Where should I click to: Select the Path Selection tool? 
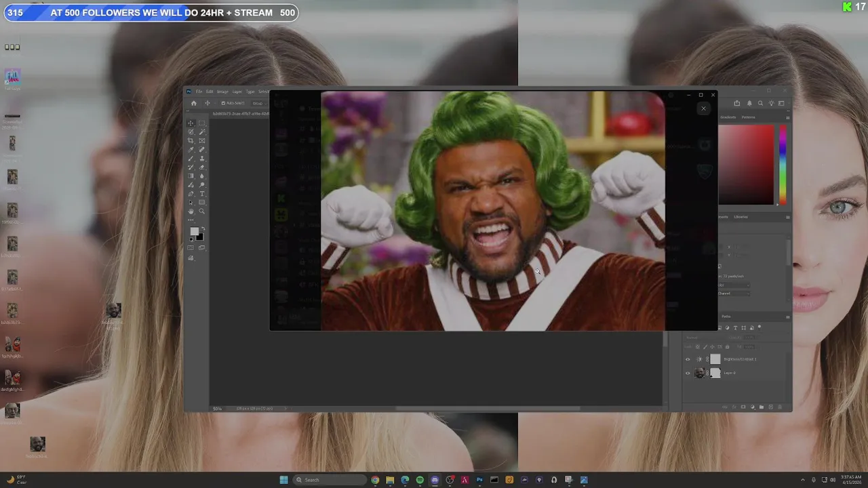[x=191, y=203]
